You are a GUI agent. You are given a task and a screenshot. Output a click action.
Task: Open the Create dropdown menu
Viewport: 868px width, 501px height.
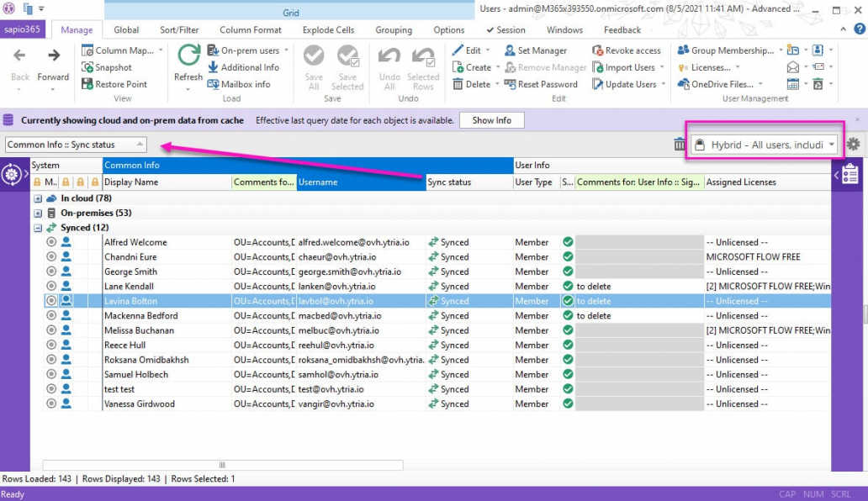(x=476, y=67)
